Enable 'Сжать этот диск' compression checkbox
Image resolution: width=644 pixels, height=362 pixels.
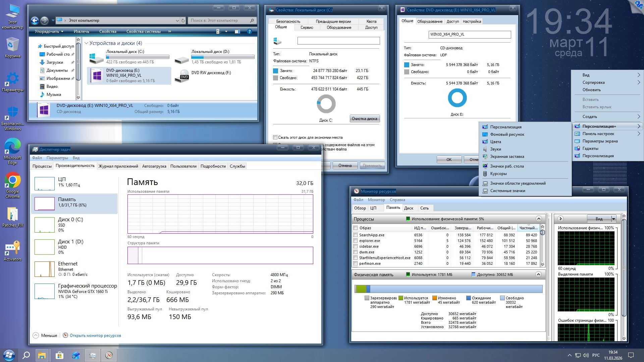tap(275, 137)
